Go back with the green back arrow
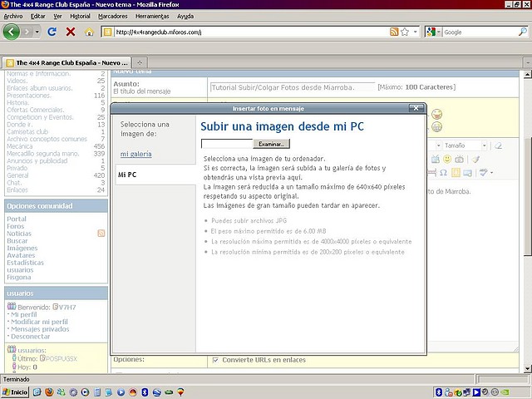 point(11,32)
